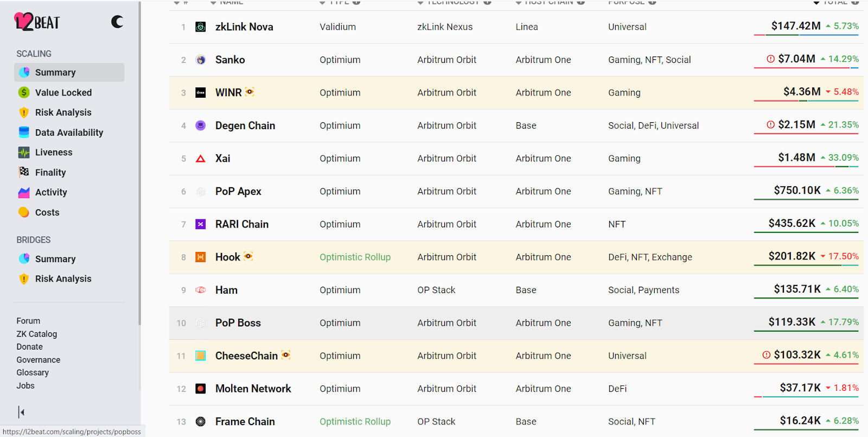868x437 pixels.
Task: Click the zkLink Nova TVL breakdown bar
Action: [806, 35]
